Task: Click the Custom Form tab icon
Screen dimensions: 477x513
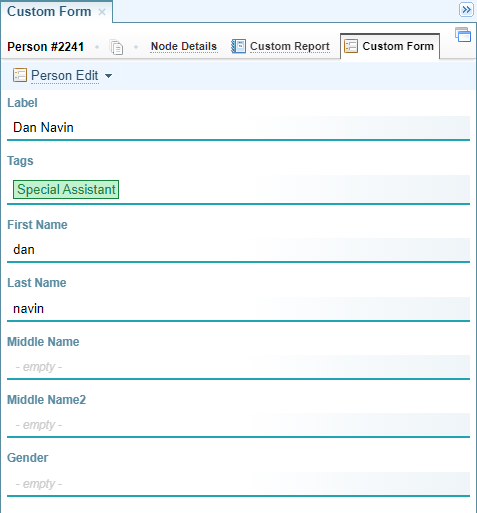Action: (351, 46)
